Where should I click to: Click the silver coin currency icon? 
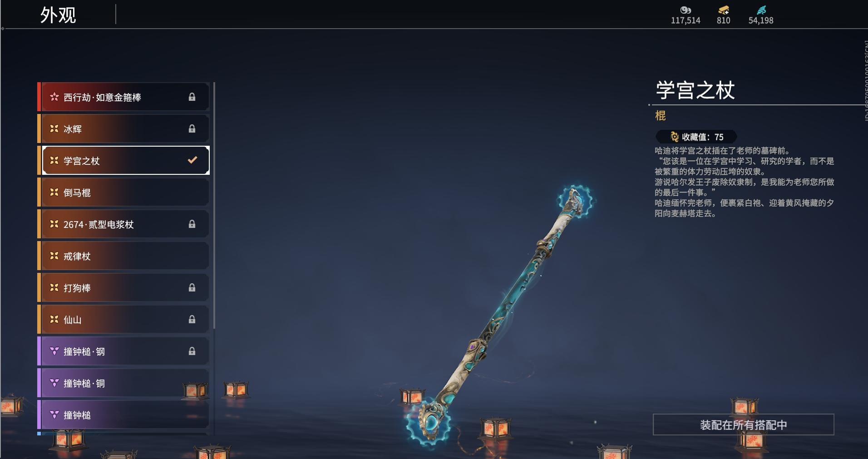686,10
